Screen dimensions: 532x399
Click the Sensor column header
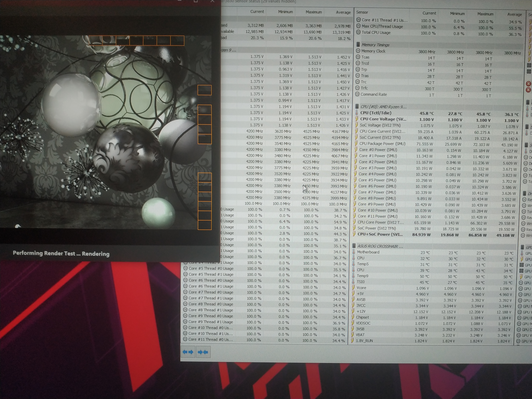coord(362,12)
